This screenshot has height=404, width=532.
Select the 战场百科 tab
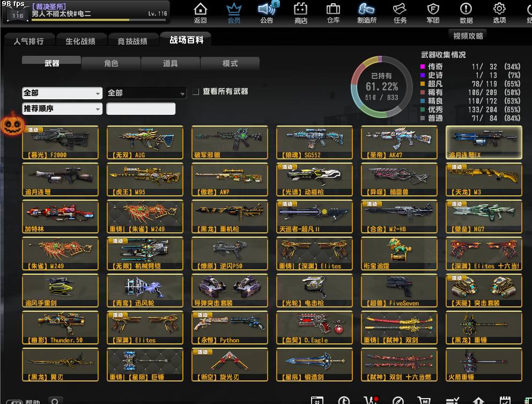pyautogui.click(x=186, y=40)
